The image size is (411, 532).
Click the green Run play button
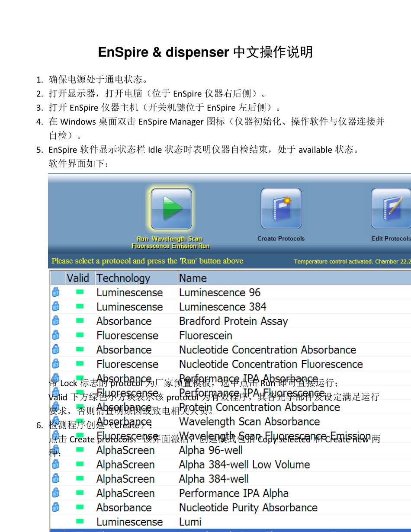pyautogui.click(x=171, y=209)
